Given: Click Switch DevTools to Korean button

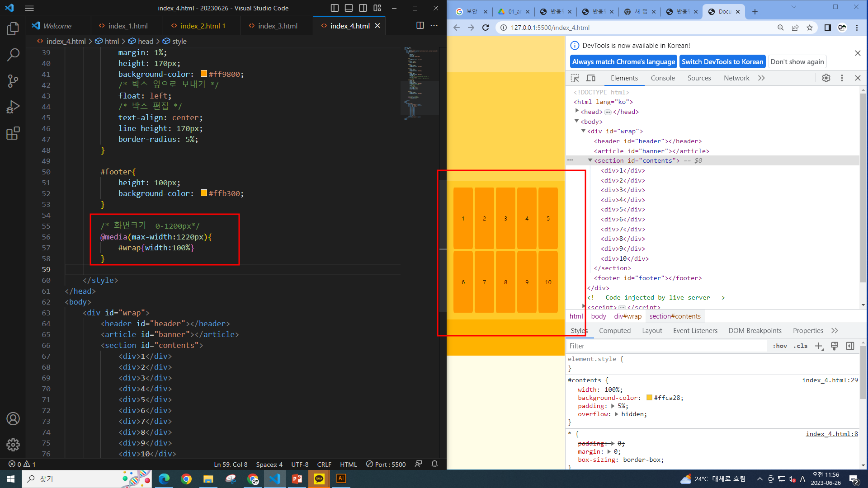Looking at the screenshot, I should click(x=722, y=62).
